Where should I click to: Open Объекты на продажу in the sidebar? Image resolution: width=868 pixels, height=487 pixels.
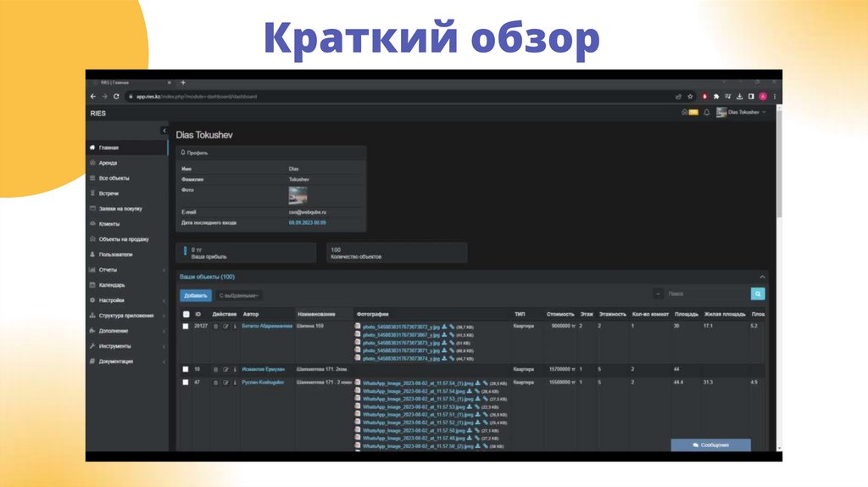point(127,239)
